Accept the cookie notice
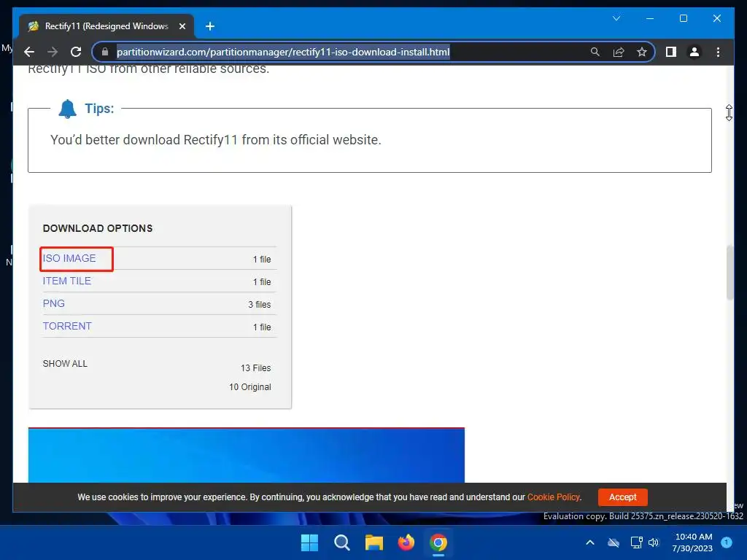The width and height of the screenshot is (747, 560). [x=623, y=497]
